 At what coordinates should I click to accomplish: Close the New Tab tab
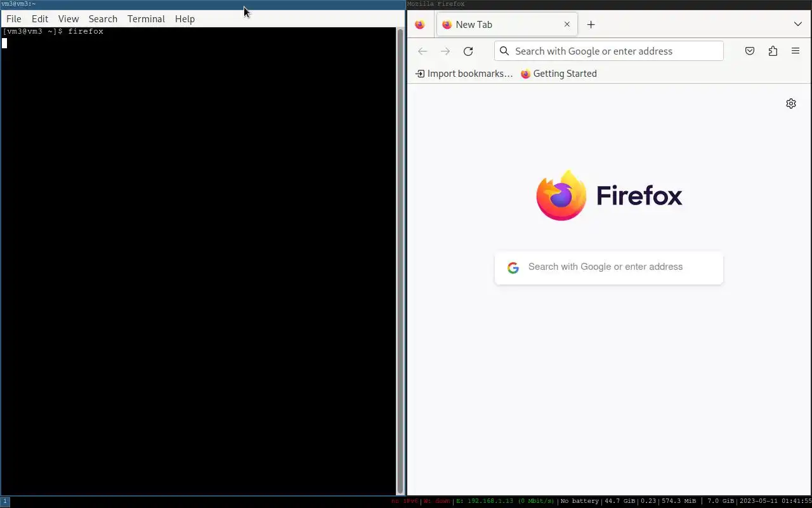pos(567,25)
